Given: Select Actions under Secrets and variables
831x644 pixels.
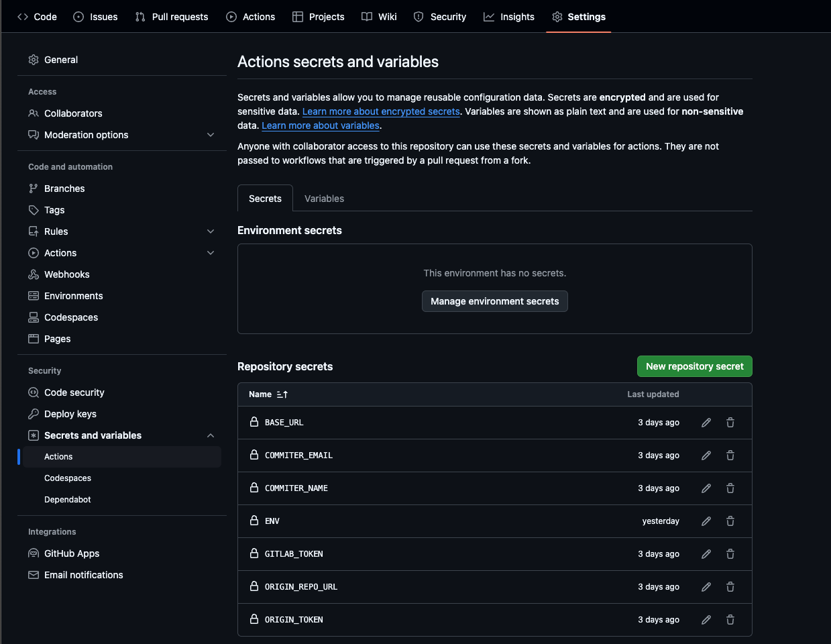Looking at the screenshot, I should click(122, 457).
